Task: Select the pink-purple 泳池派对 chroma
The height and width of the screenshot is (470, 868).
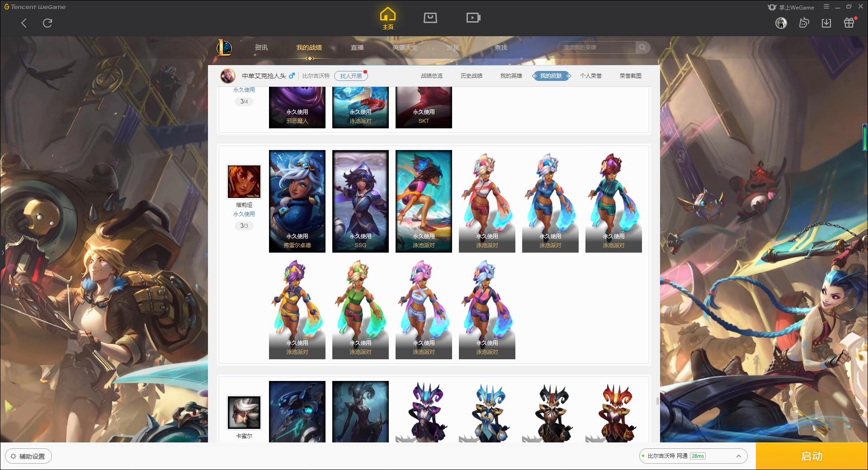Action: pos(487,308)
